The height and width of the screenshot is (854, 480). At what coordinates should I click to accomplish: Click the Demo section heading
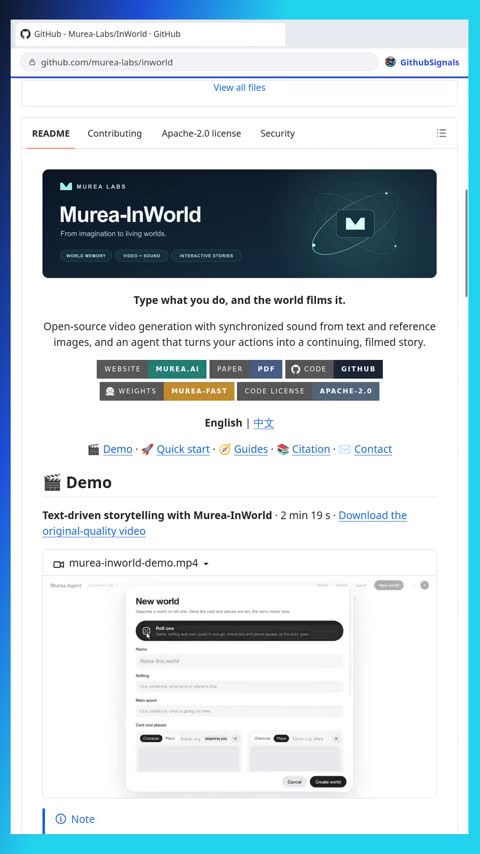[77, 483]
